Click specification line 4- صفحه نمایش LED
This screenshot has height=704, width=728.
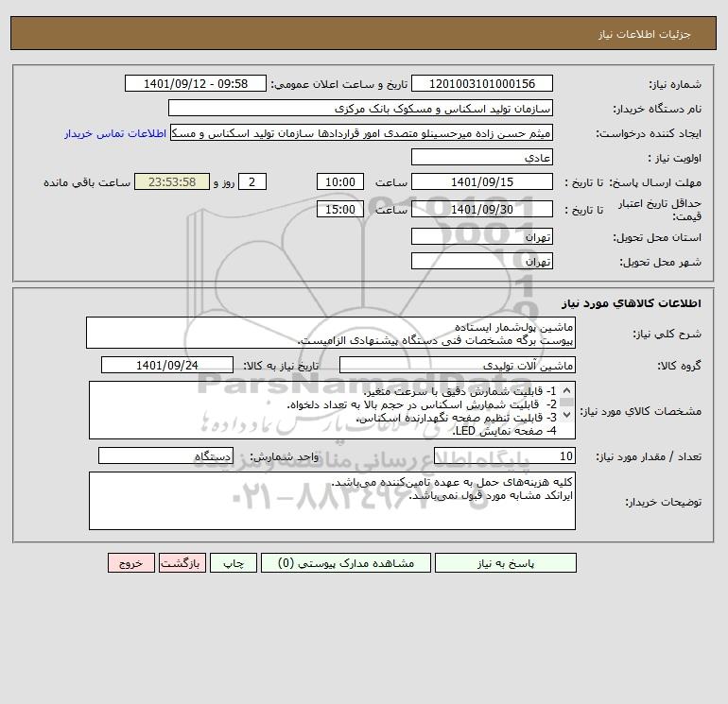coord(505,431)
